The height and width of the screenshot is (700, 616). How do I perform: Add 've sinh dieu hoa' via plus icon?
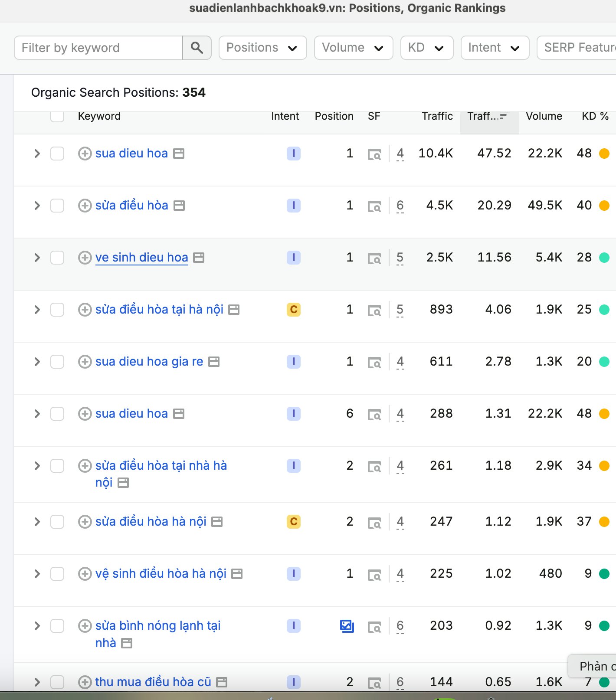click(x=85, y=258)
